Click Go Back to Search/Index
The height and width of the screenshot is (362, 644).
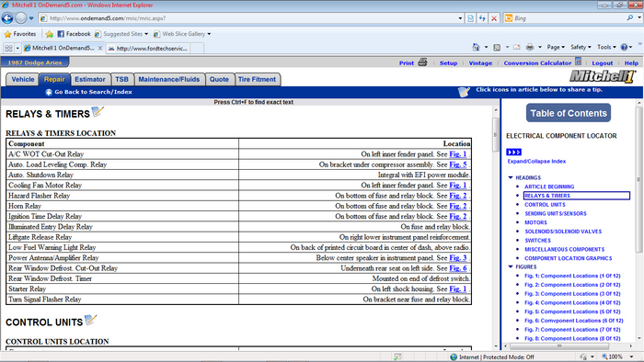click(88, 92)
